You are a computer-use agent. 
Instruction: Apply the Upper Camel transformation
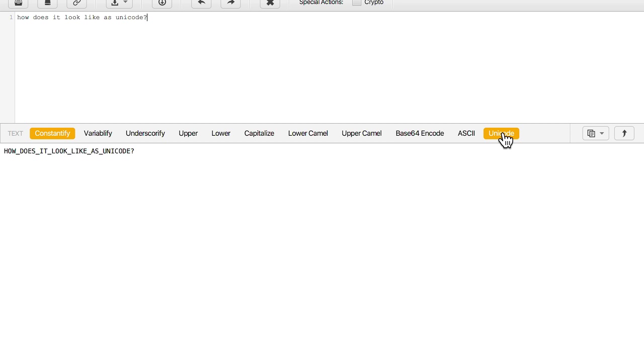coord(361,133)
